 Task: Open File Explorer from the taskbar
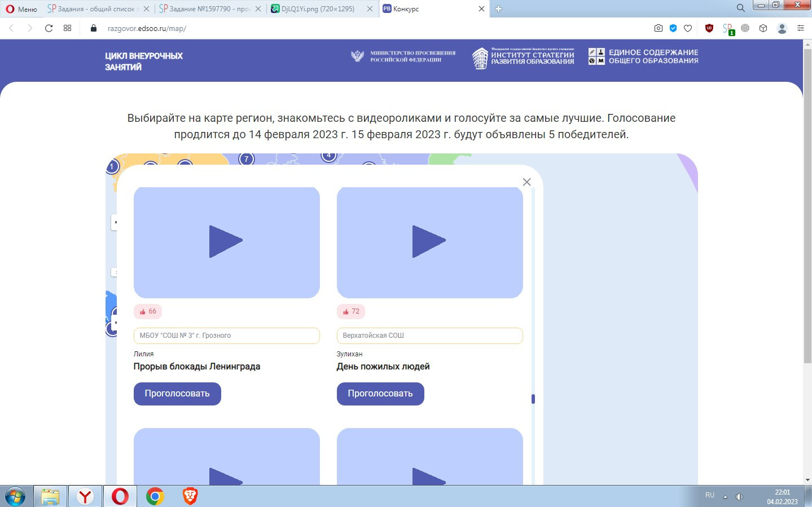point(50,497)
